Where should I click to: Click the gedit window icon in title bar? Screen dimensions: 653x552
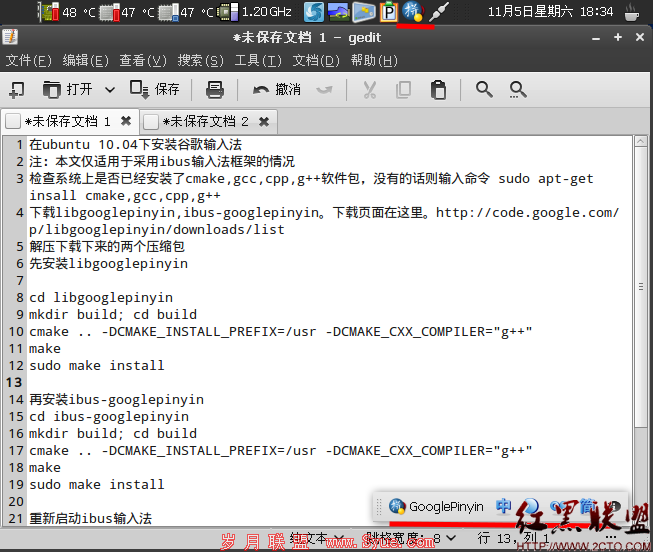point(10,37)
